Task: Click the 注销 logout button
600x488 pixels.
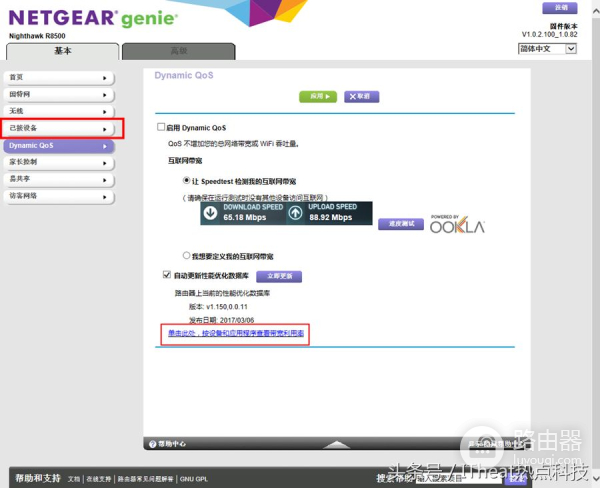Action: point(560,8)
